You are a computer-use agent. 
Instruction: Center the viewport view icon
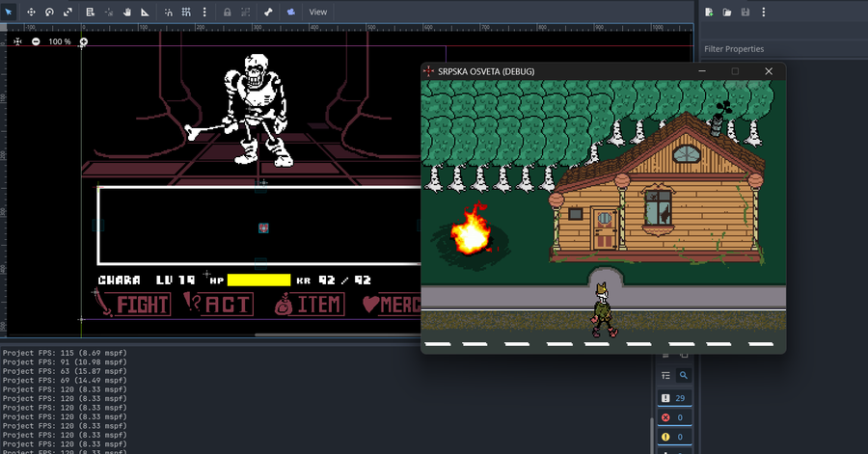pos(17,41)
